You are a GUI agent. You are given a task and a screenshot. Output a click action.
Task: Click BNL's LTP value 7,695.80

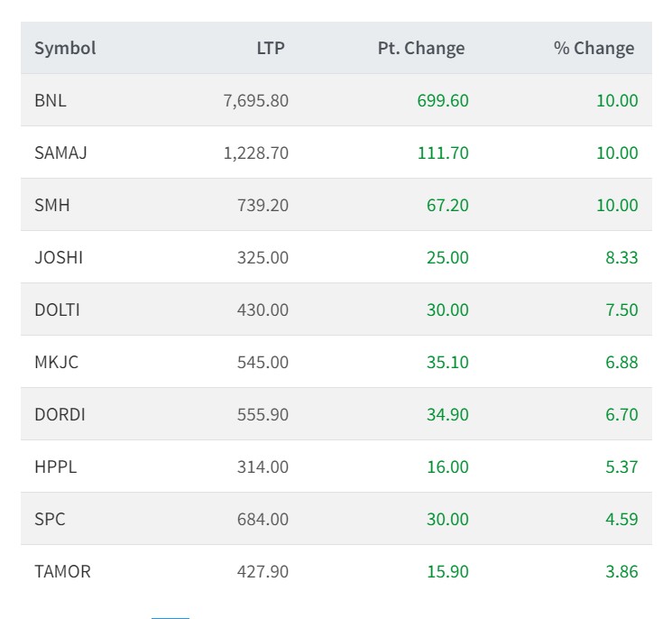(256, 100)
